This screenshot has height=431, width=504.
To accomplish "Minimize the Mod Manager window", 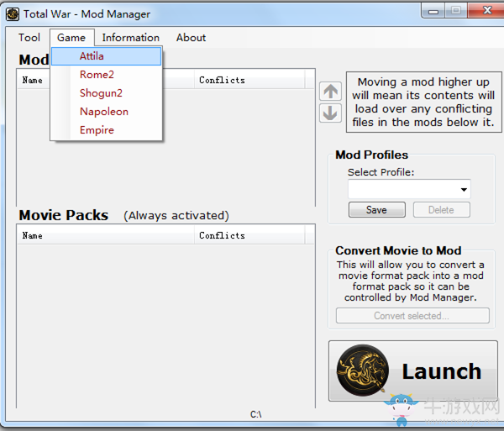I will pos(433,11).
